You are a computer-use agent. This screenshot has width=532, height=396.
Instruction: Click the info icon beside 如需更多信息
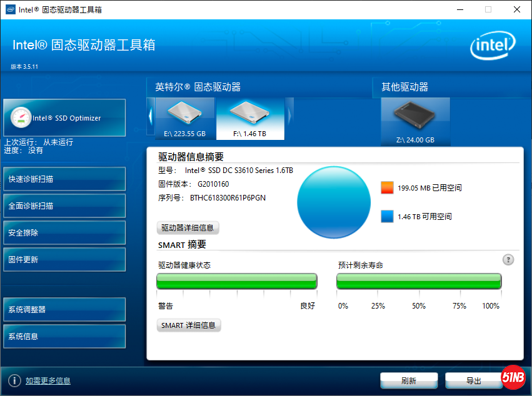tap(14, 380)
